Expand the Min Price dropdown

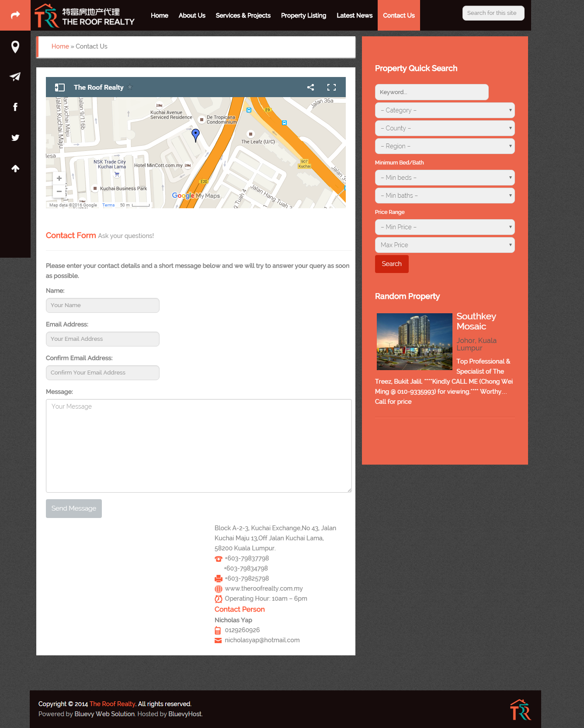pyautogui.click(x=445, y=227)
